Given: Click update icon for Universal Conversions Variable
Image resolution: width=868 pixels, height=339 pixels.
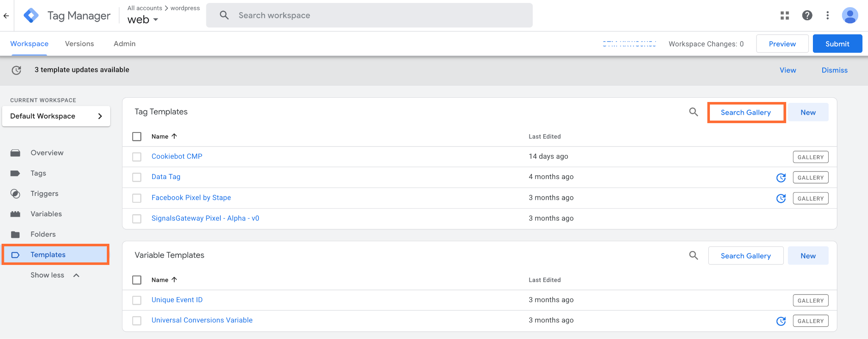Looking at the screenshot, I should click(x=781, y=321).
